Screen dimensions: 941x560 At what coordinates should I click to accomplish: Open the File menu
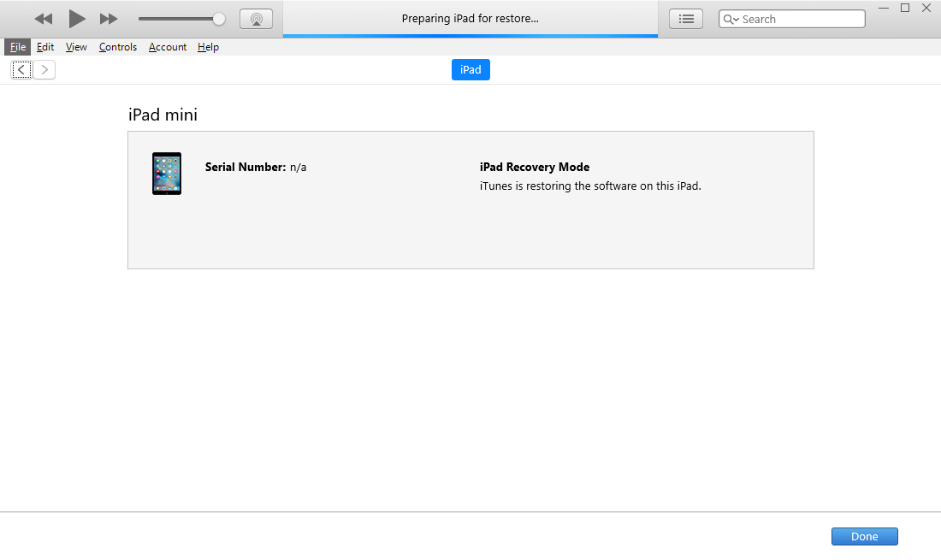point(18,47)
